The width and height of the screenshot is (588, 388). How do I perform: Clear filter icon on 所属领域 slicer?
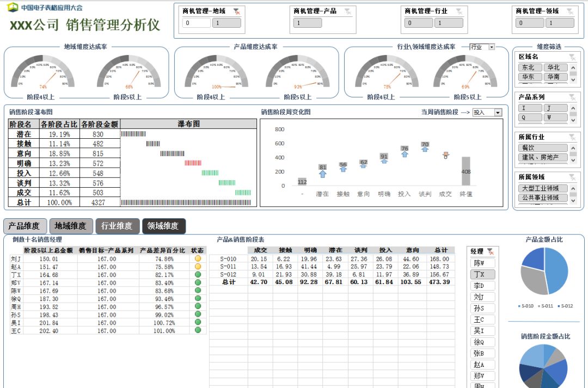pyautogui.click(x=572, y=177)
